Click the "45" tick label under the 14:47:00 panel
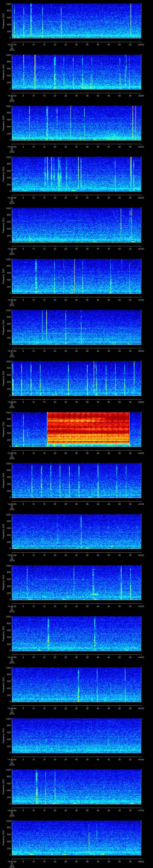This screenshot has height=868, width=153. coord(109,861)
